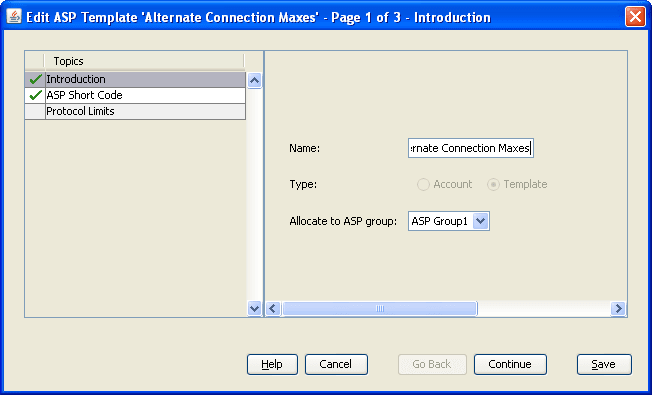The image size is (652, 395).
Task: Select the ASP Short Code topic
Action: 135,95
